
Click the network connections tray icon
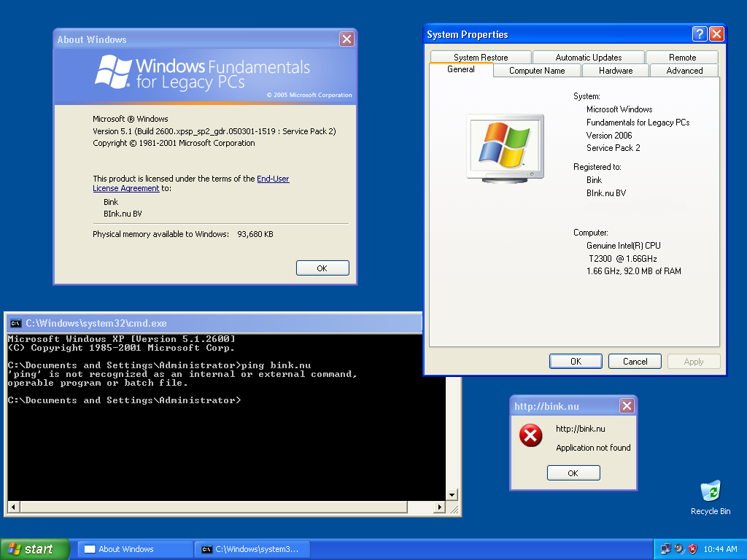(665, 548)
